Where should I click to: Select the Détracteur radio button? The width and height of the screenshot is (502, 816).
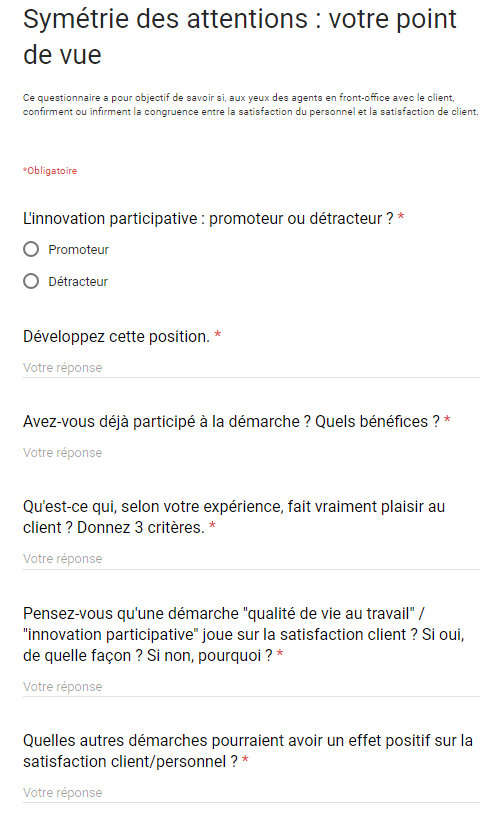31,281
